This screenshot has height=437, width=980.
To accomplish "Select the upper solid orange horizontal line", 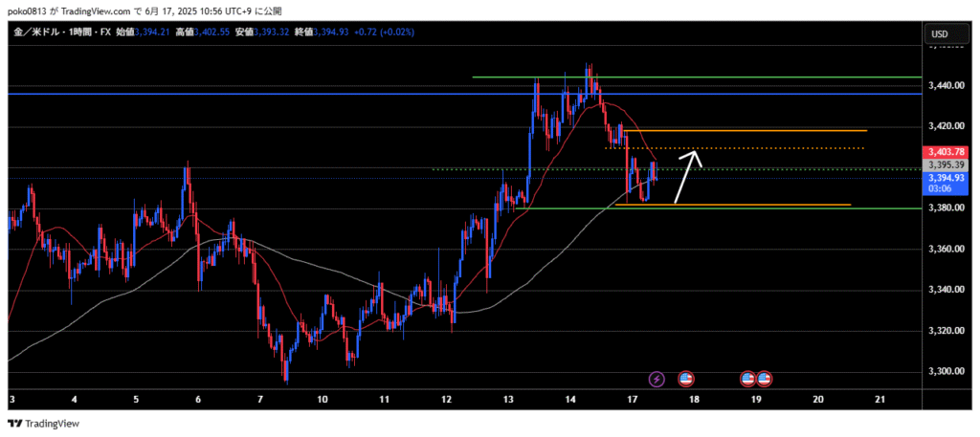I will coord(746,130).
